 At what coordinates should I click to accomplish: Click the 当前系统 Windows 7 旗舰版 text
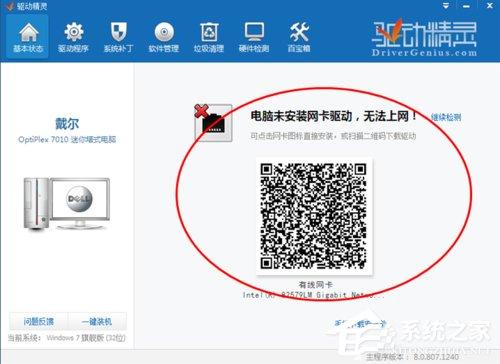click(66, 338)
